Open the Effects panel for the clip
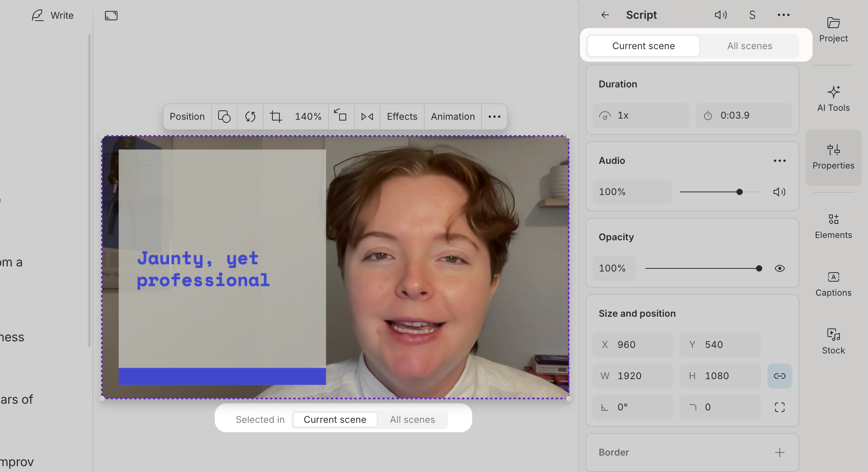This screenshot has width=868, height=472. click(402, 116)
